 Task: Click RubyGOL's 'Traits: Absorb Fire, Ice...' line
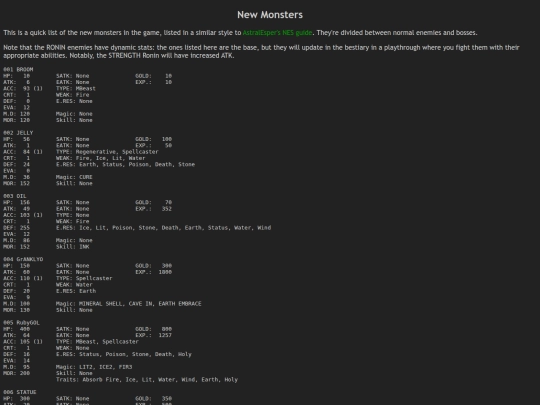coord(147,380)
